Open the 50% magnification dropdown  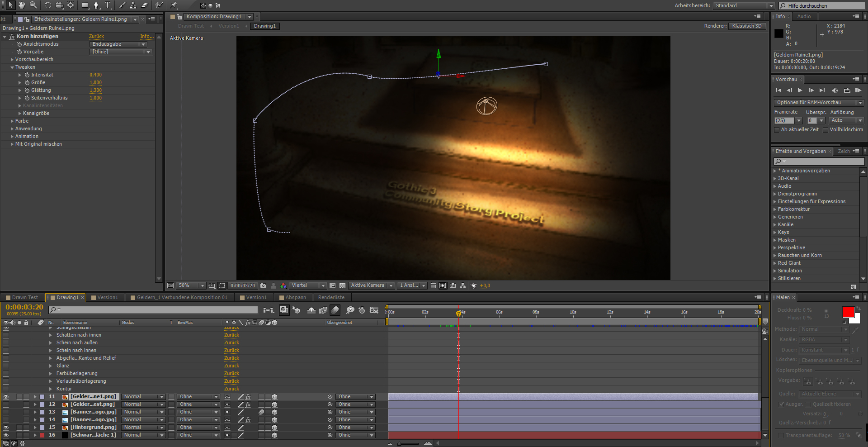(x=190, y=285)
